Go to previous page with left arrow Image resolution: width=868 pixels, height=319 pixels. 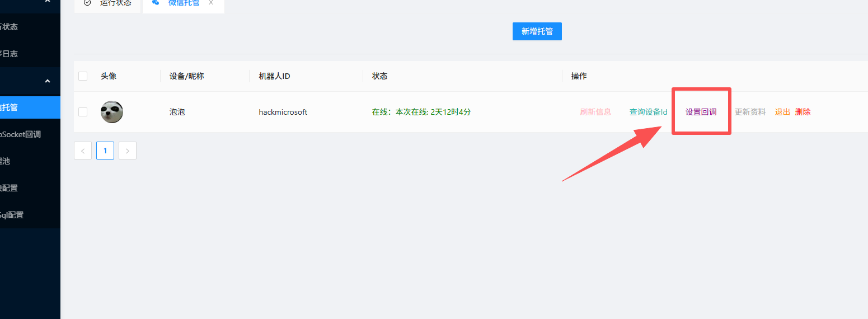(83, 151)
